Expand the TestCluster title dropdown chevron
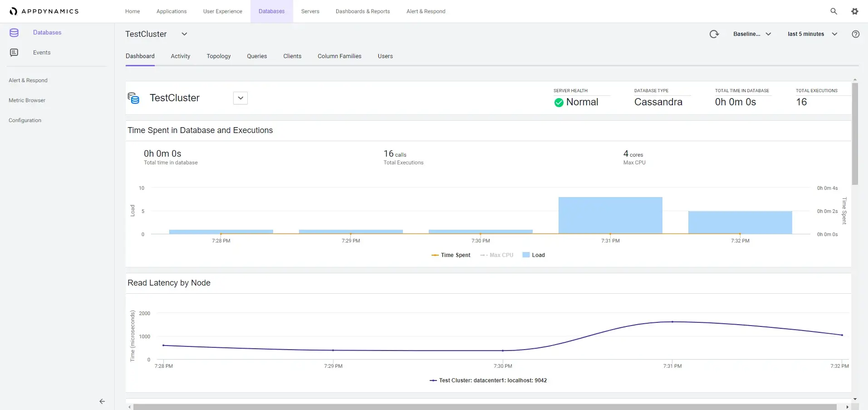868x410 pixels. click(184, 34)
